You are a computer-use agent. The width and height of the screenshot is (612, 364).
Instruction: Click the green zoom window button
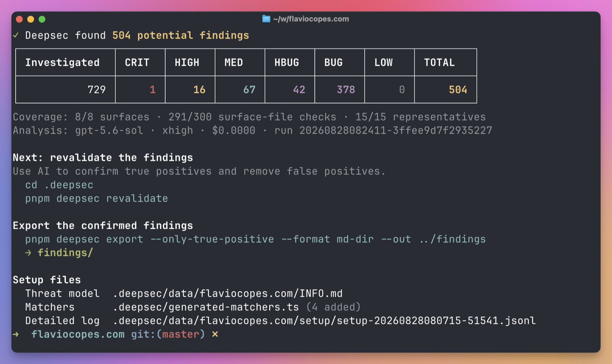point(42,19)
